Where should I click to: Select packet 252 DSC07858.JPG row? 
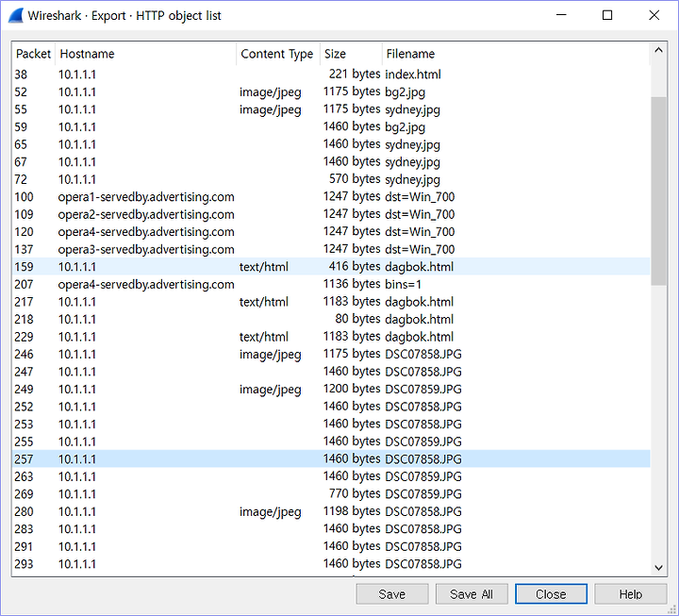(331, 407)
